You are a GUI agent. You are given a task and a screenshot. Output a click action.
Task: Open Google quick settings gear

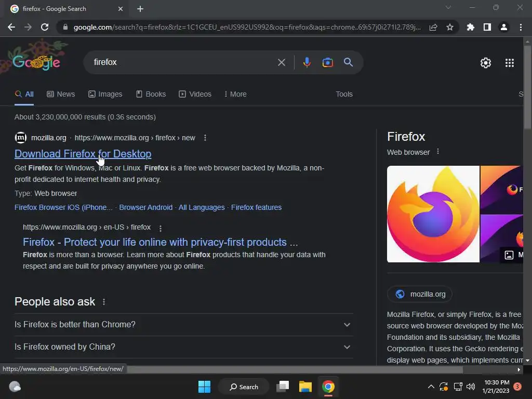tap(486, 63)
